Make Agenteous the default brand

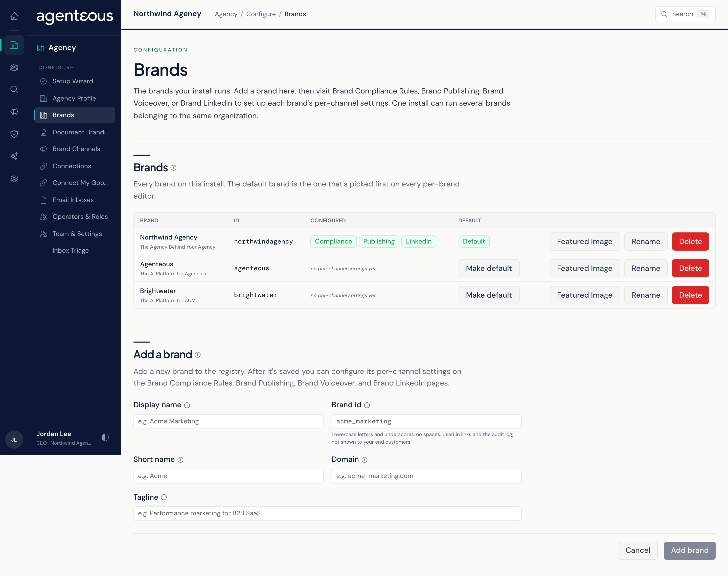pos(488,268)
